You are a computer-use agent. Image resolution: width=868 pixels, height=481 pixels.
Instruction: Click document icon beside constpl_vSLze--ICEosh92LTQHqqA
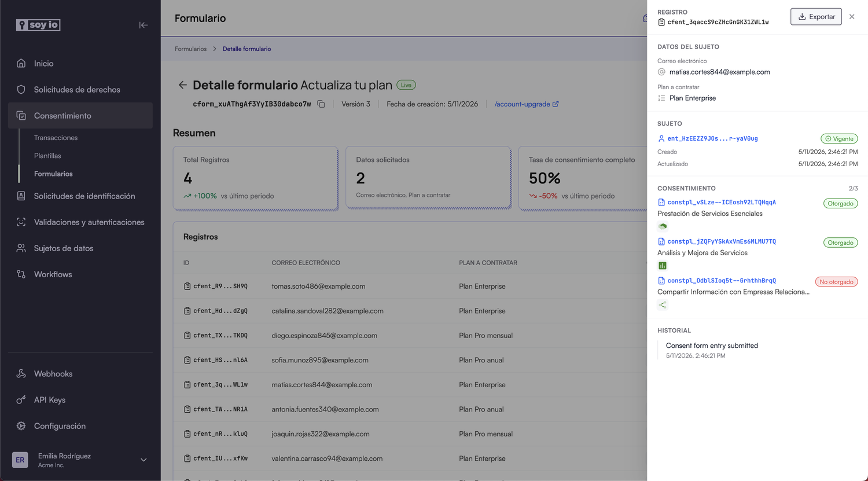pos(661,202)
